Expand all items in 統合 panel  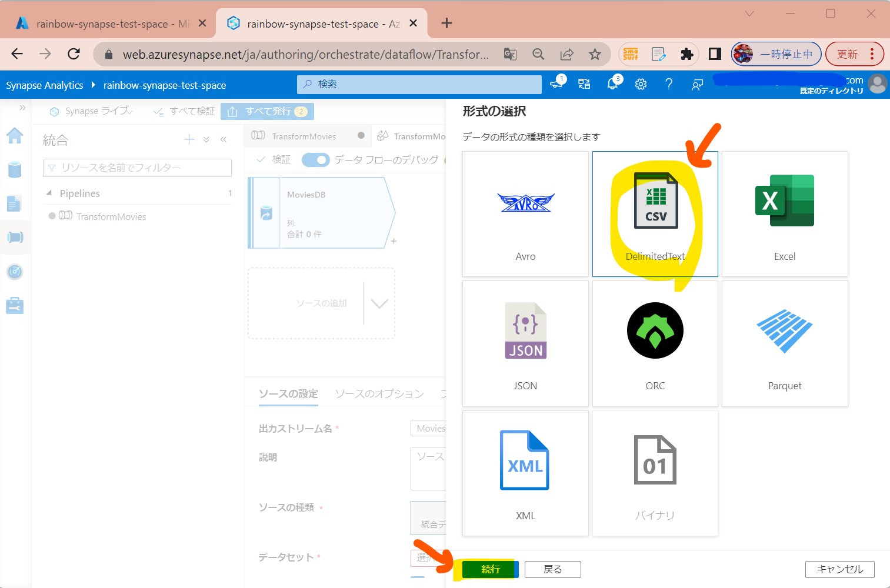206,139
